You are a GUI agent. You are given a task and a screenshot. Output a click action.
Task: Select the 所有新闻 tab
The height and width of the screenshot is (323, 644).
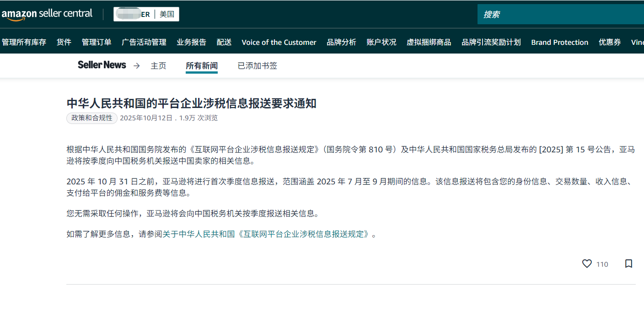[x=201, y=66]
